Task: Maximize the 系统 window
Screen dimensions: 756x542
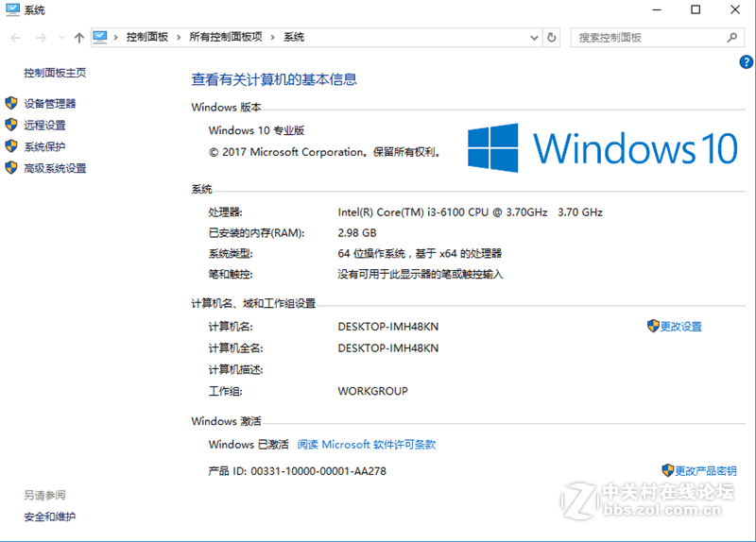Action: (x=696, y=9)
